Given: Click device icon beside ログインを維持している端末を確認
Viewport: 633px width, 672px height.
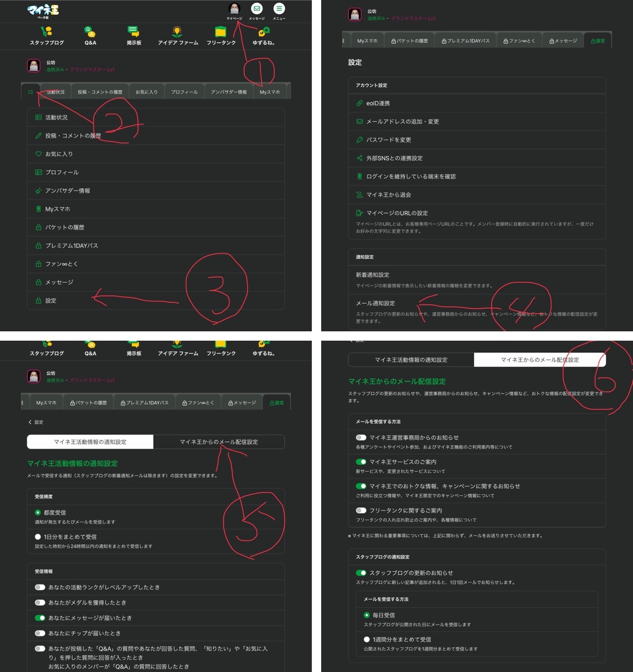Looking at the screenshot, I should 359,177.
